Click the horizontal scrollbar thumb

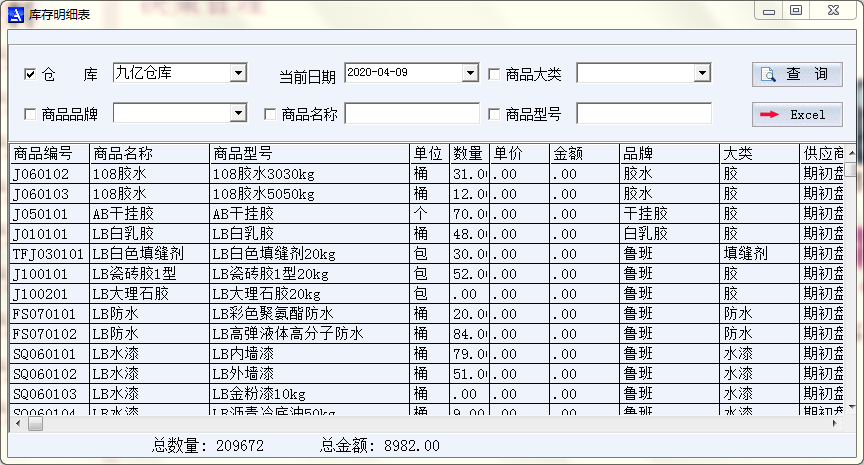tap(35, 424)
